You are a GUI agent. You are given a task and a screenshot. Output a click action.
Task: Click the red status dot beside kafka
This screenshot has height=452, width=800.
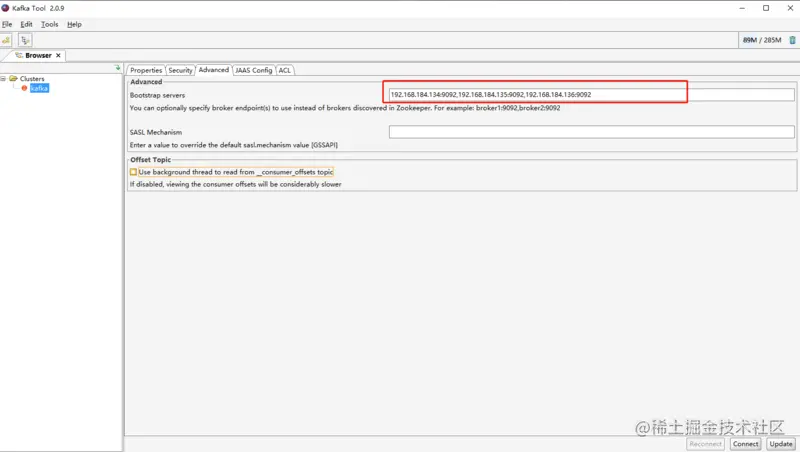coord(24,88)
